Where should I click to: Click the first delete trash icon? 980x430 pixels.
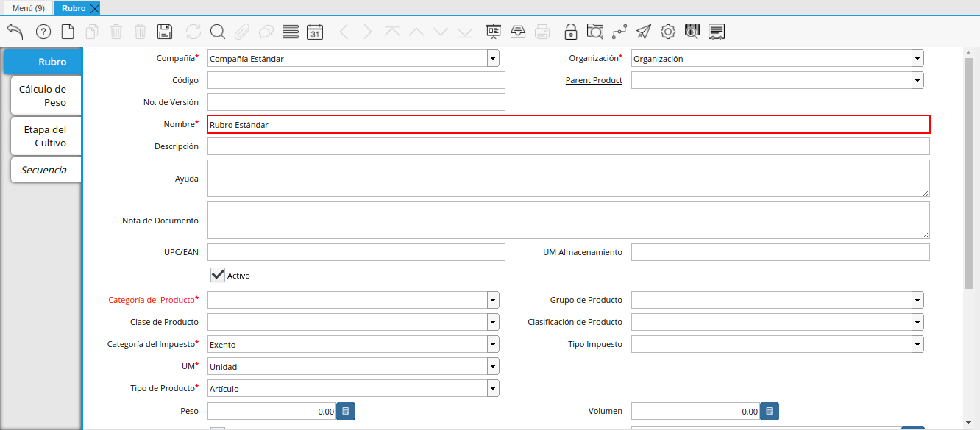click(x=116, y=32)
